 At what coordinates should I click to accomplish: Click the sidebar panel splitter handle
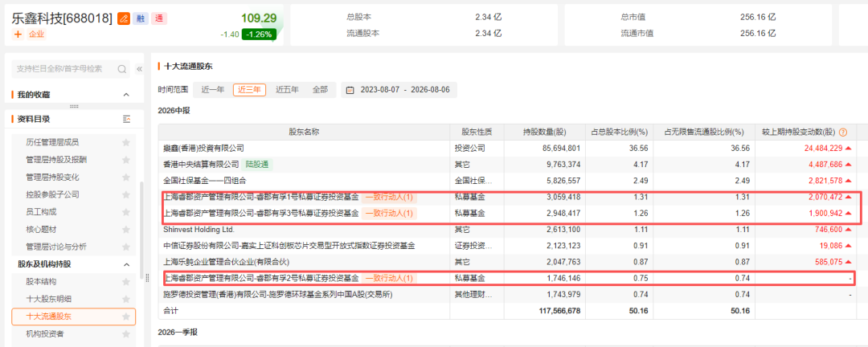[147, 277]
